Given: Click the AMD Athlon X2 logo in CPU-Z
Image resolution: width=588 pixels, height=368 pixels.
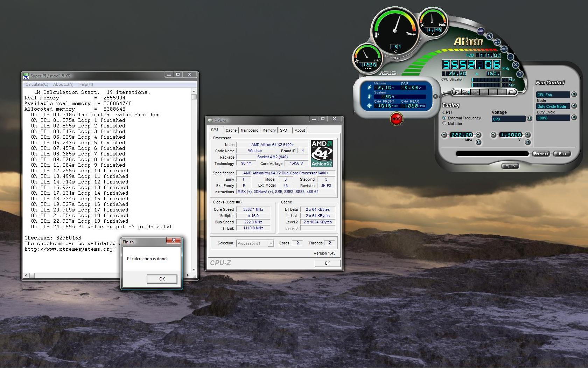Looking at the screenshot, I should tap(322, 153).
